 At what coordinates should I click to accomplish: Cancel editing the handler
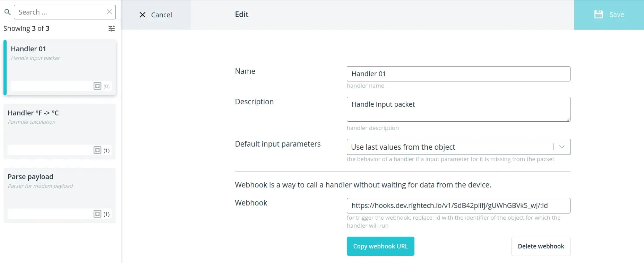tap(156, 15)
